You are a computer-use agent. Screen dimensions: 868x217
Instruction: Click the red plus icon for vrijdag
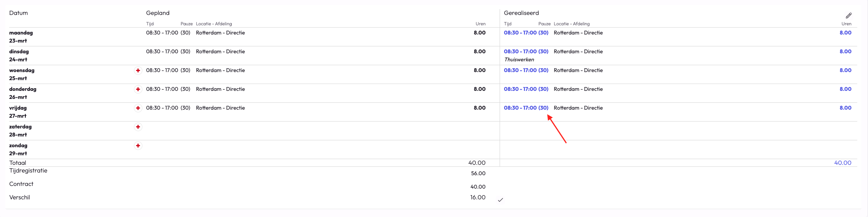tap(138, 108)
